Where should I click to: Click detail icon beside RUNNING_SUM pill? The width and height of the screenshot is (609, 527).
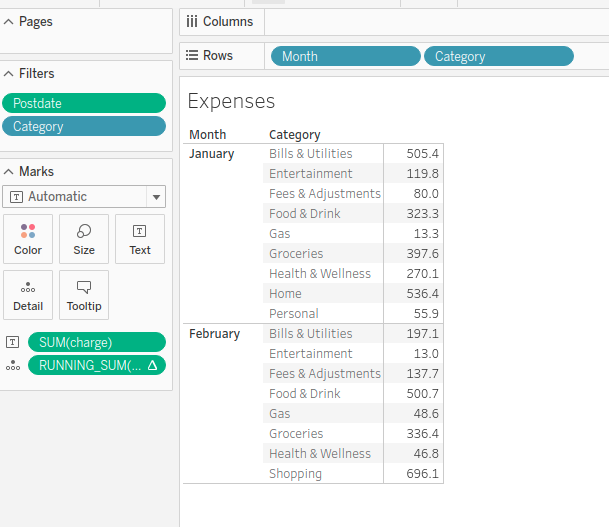(x=13, y=366)
